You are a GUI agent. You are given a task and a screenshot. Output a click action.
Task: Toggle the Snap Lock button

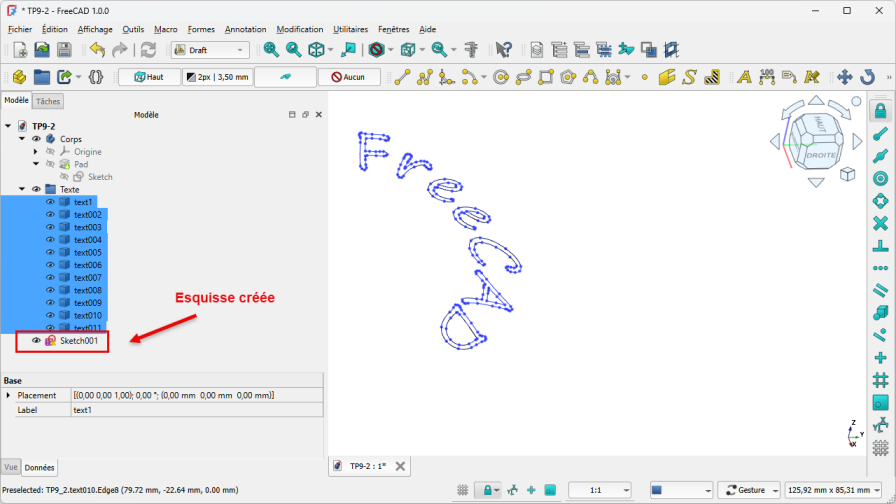[x=880, y=111]
